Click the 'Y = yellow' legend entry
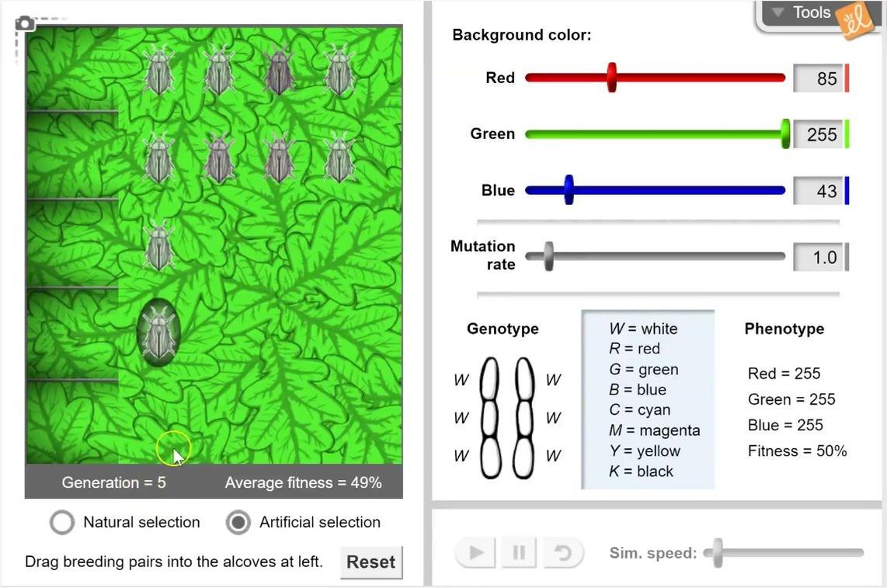887x588 pixels. point(645,451)
